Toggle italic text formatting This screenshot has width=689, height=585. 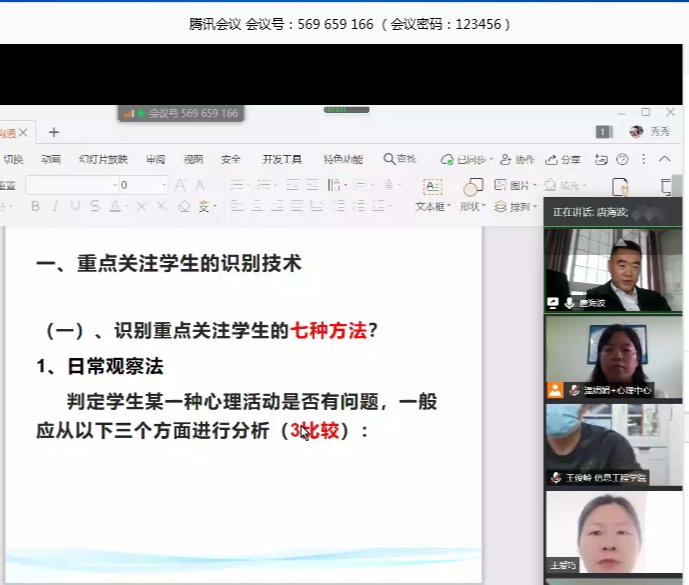coord(55,206)
